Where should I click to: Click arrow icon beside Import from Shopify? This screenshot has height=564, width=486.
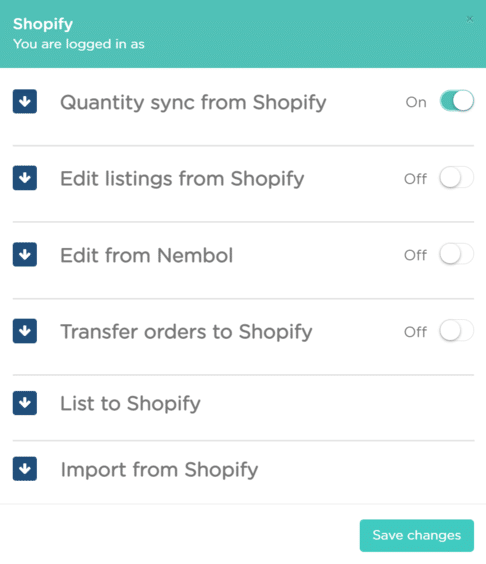pos(25,469)
